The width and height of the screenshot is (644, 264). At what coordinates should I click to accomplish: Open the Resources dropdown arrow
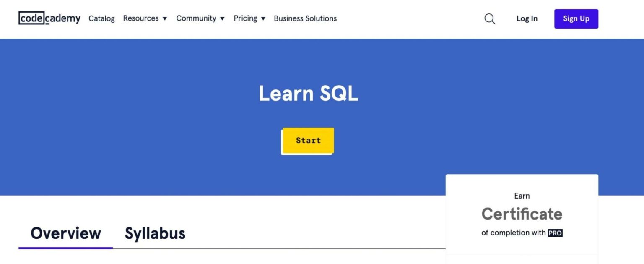tap(164, 18)
